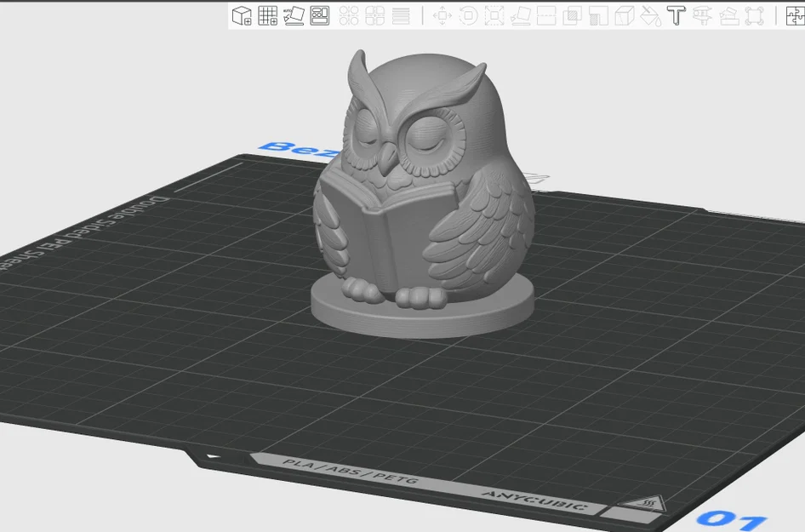
Task: Select the Rotate tool
Action: coord(468,15)
